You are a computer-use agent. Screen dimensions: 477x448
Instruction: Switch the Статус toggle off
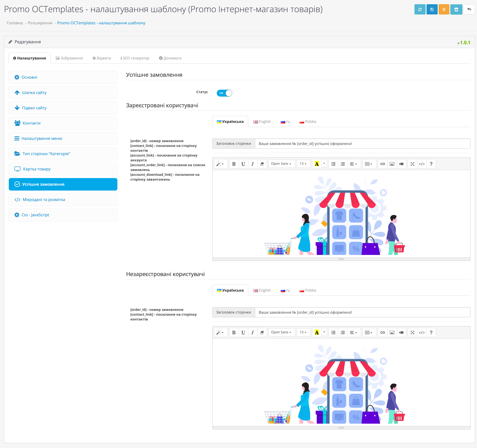pyautogui.click(x=224, y=93)
